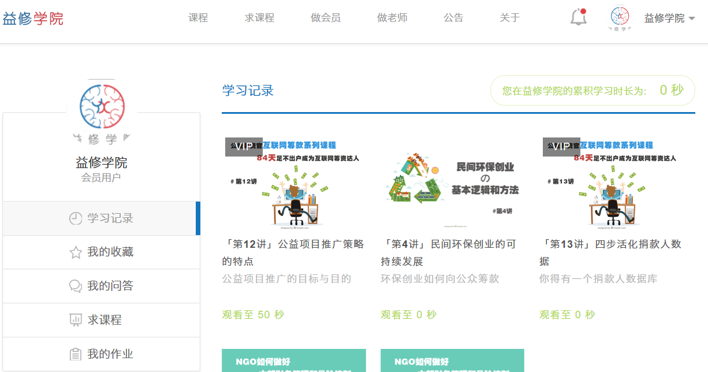The width and height of the screenshot is (708, 372).
Task: Go to 做老师 in top navigation
Action: pos(392,18)
